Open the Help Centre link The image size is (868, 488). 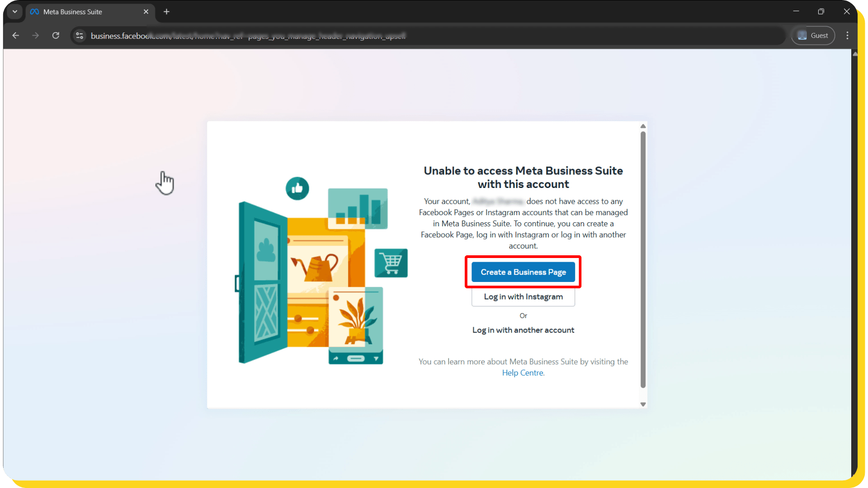(x=522, y=372)
